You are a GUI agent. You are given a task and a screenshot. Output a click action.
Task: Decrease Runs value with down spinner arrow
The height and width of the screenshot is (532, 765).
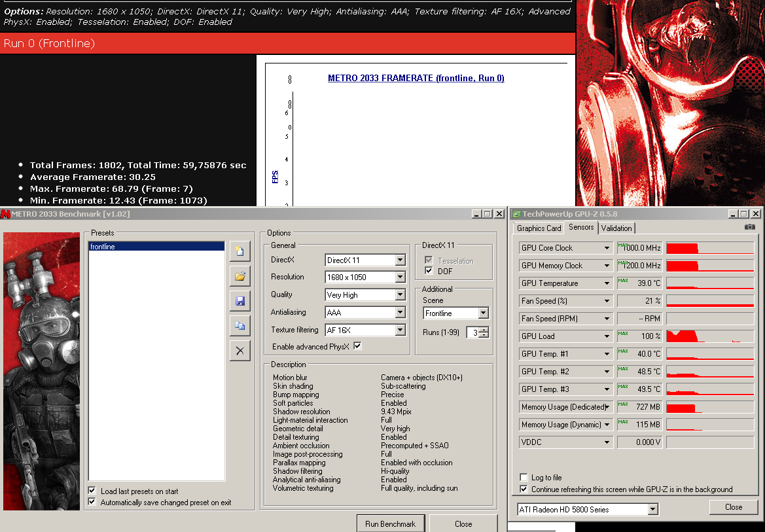click(484, 335)
